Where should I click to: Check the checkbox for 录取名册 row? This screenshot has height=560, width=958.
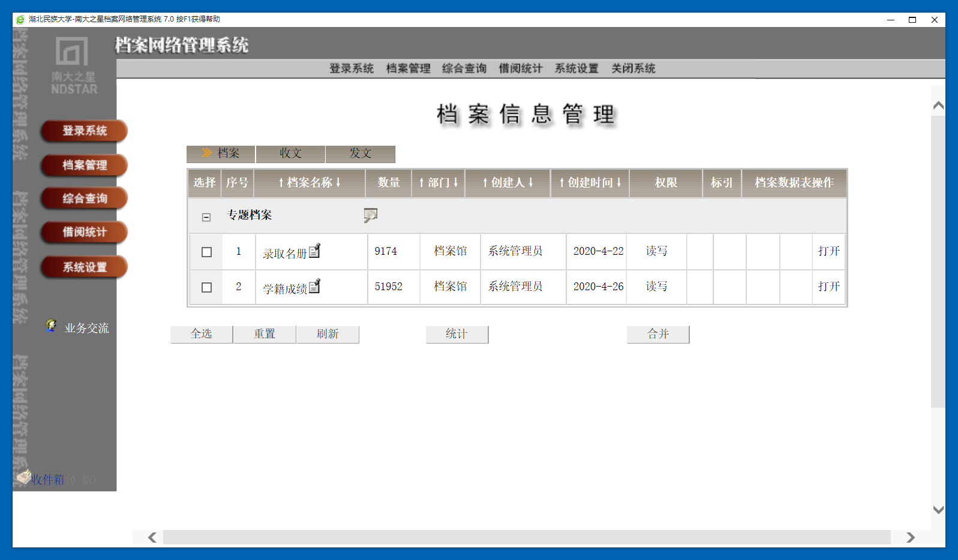click(206, 252)
